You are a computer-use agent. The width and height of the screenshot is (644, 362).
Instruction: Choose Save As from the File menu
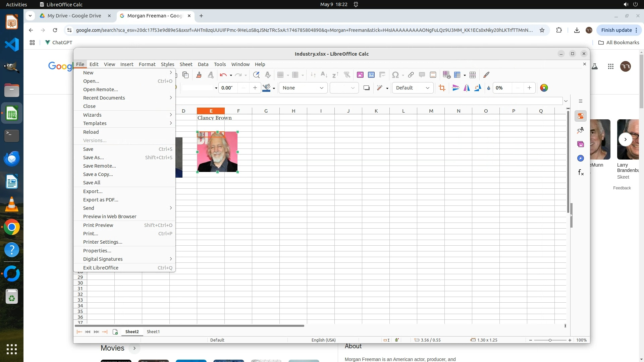tap(94, 158)
